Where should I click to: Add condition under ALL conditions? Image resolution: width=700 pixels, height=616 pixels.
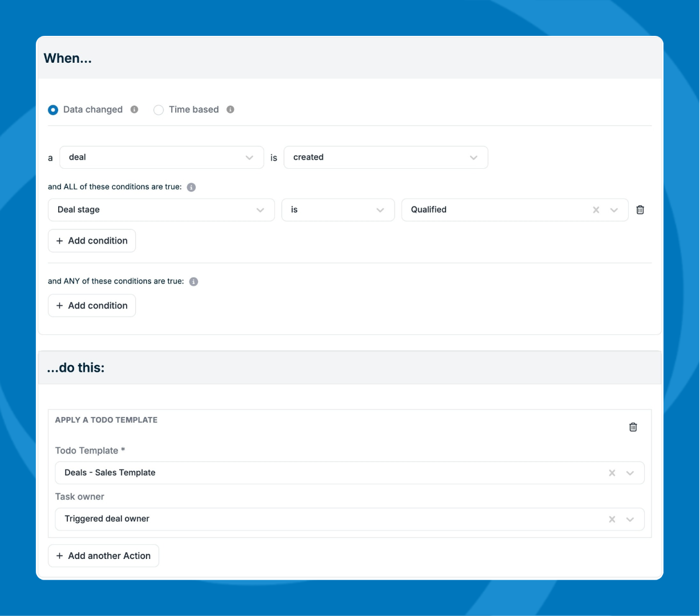click(92, 241)
